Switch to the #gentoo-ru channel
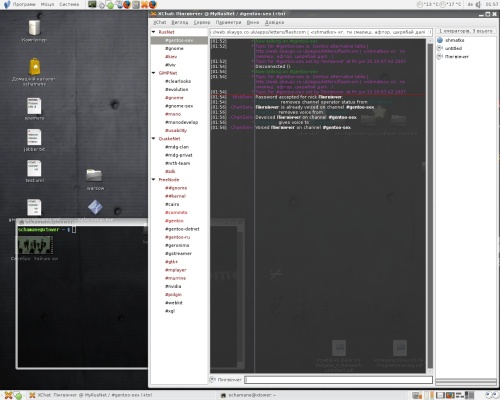 click(178, 237)
